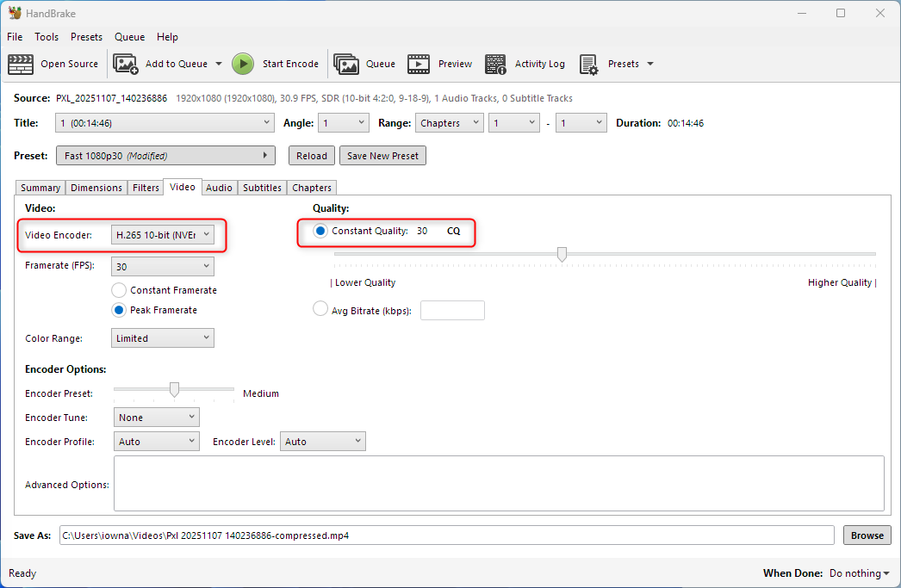Open the Framerate (FPS) dropdown
901x588 pixels.
163,266
